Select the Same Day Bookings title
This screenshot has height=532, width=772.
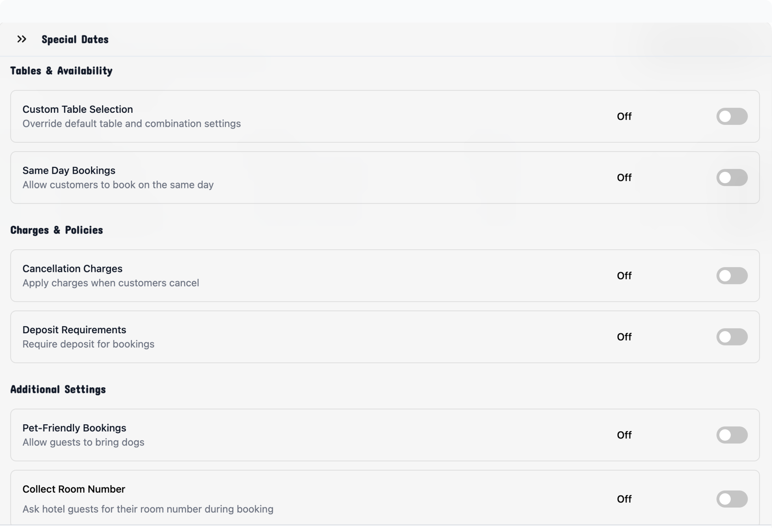click(x=69, y=171)
